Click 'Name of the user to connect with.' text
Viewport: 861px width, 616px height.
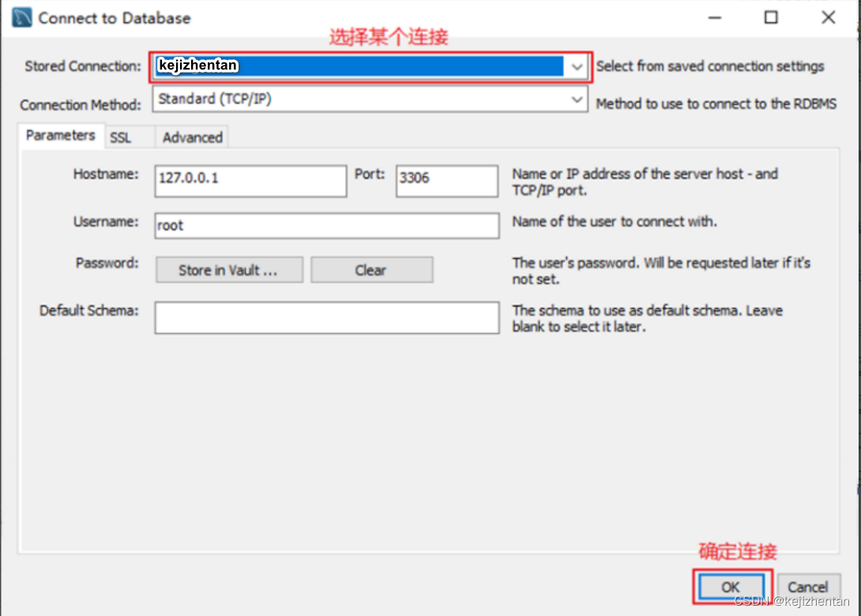615,222
